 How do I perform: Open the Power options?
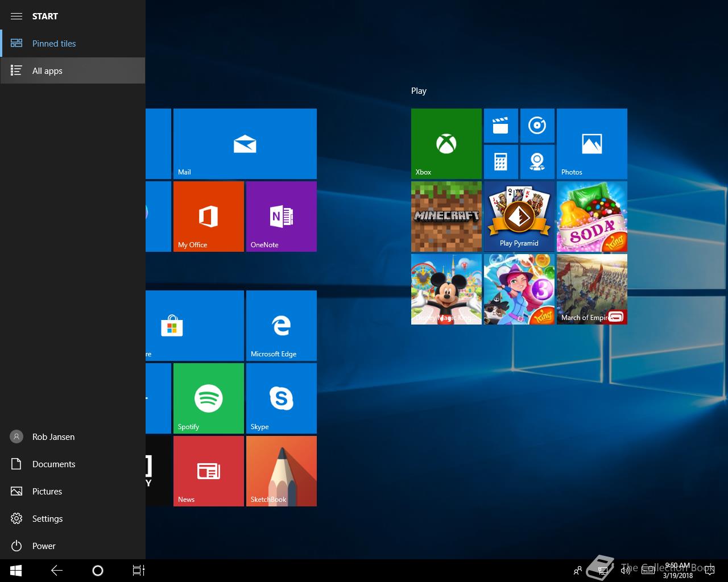click(x=73, y=546)
